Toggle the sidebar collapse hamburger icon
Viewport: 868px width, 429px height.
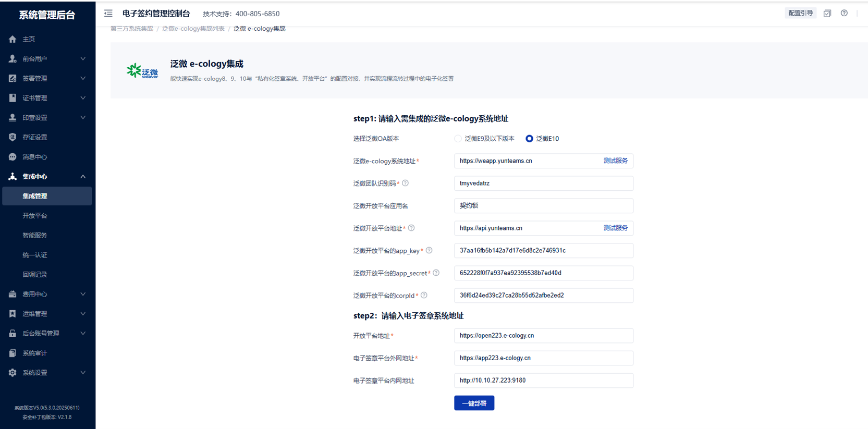pyautogui.click(x=108, y=14)
